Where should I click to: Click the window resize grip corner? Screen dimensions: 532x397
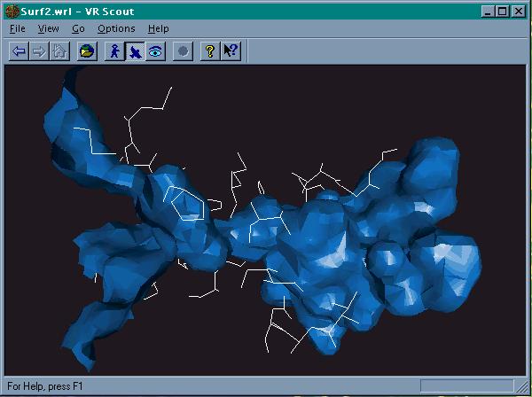click(x=521, y=386)
